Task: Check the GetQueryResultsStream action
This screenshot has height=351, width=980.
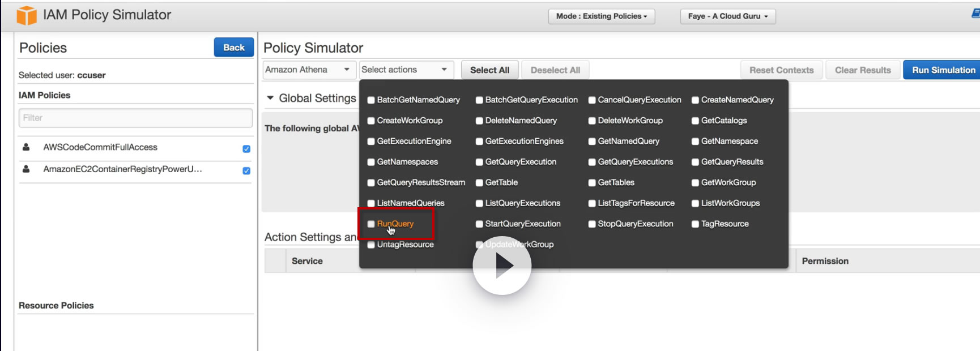Action: click(x=371, y=183)
